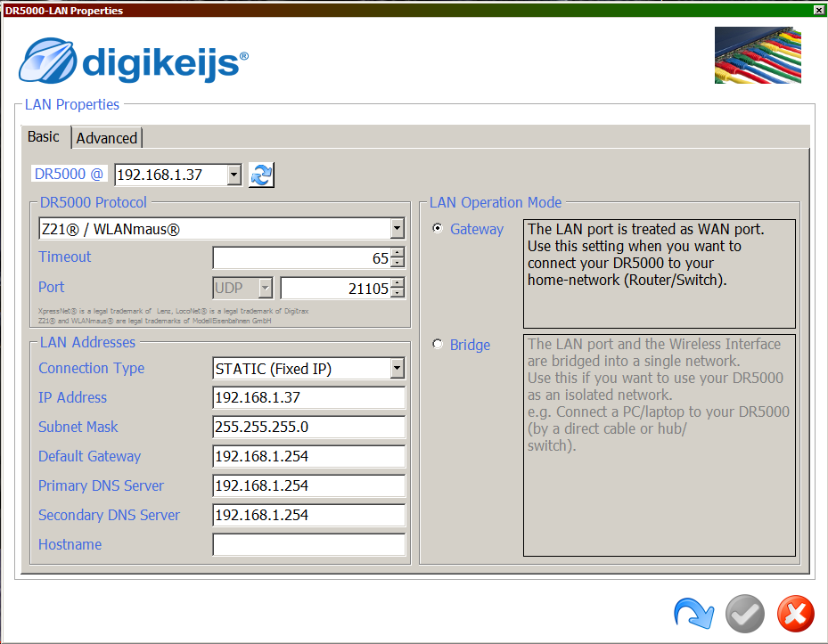Click the 'Hostname' label
Viewport: 828px width, 644px height.
click(70, 545)
